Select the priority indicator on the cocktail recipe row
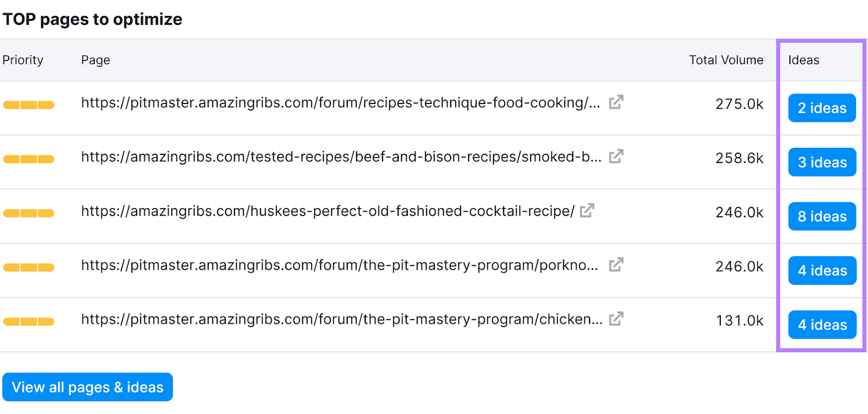The width and height of the screenshot is (868, 414). [x=28, y=213]
